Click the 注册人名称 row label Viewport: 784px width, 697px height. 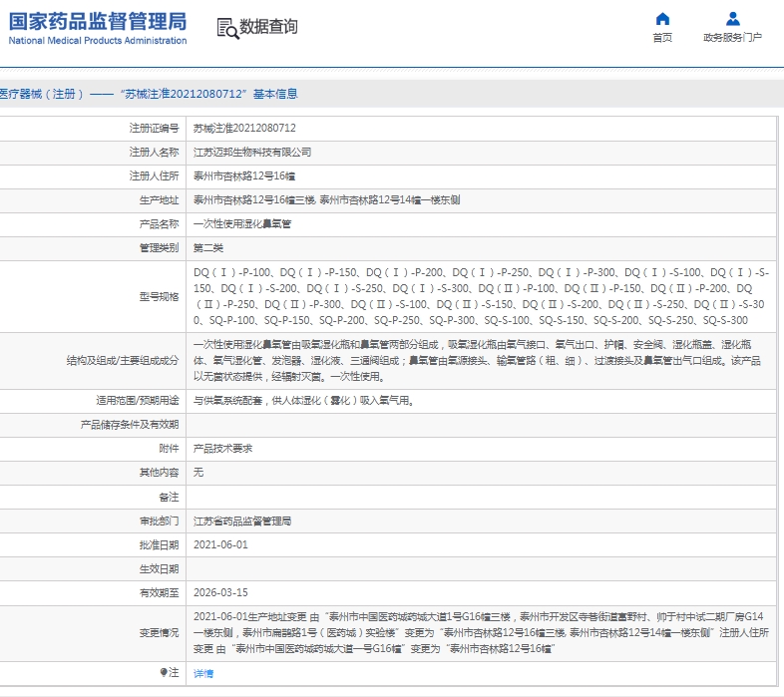pyautogui.click(x=154, y=152)
